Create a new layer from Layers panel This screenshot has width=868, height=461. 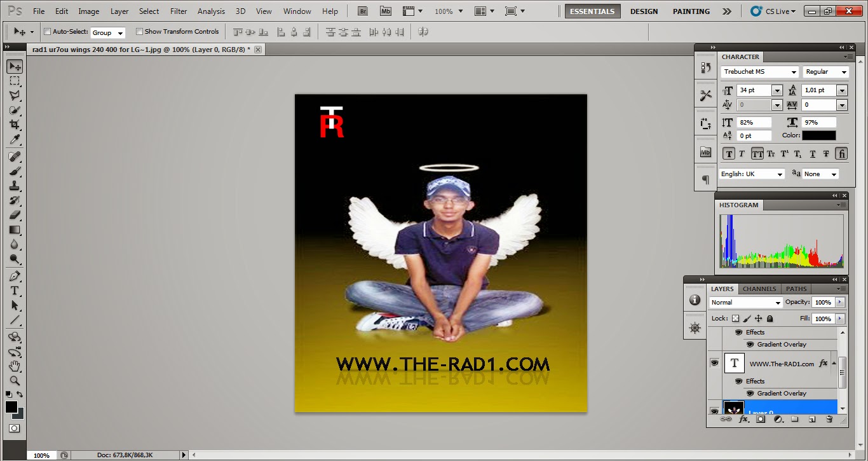812,420
